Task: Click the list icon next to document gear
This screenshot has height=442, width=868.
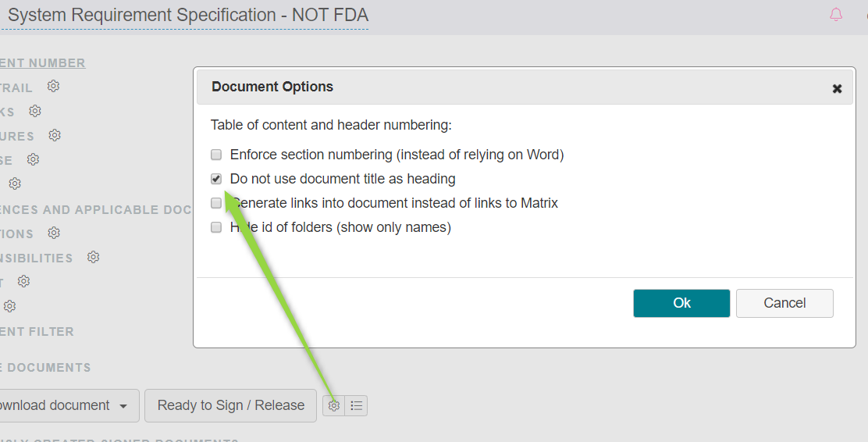Action: pyautogui.click(x=356, y=405)
